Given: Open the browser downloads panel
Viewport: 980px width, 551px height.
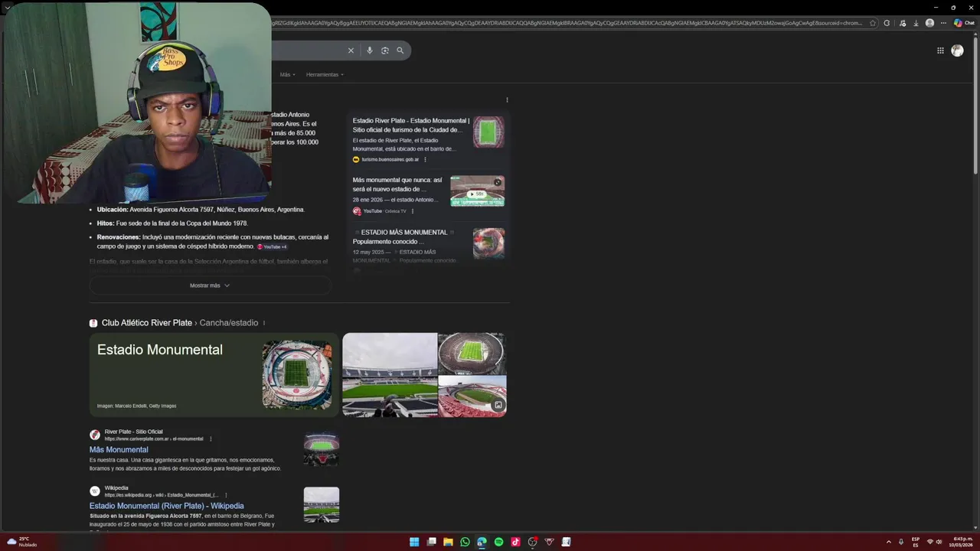Looking at the screenshot, I should tap(916, 23).
